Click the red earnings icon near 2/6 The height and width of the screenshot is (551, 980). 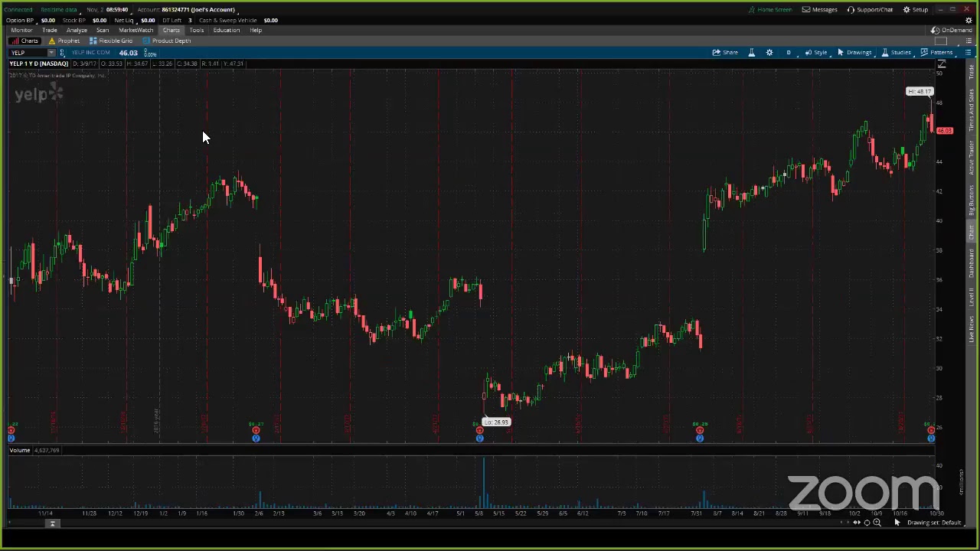(x=256, y=431)
